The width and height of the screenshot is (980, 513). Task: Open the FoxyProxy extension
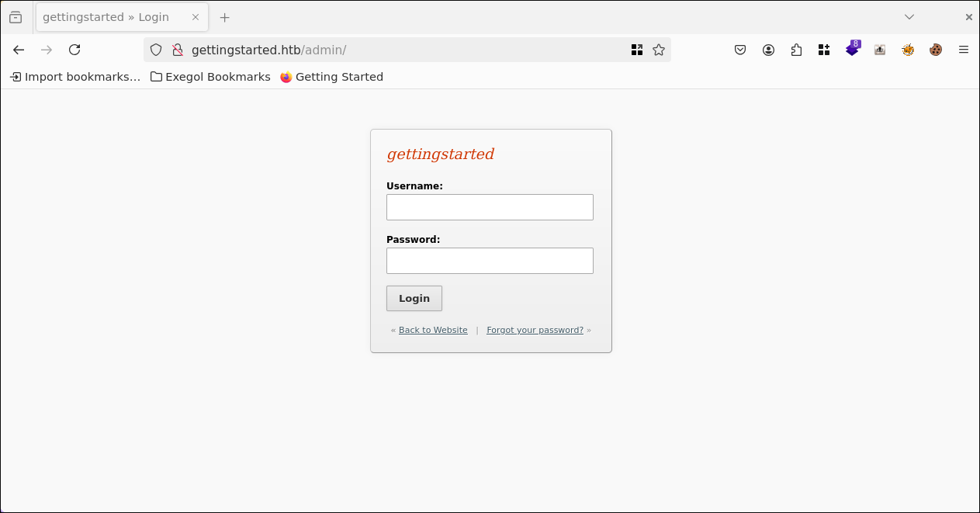908,50
